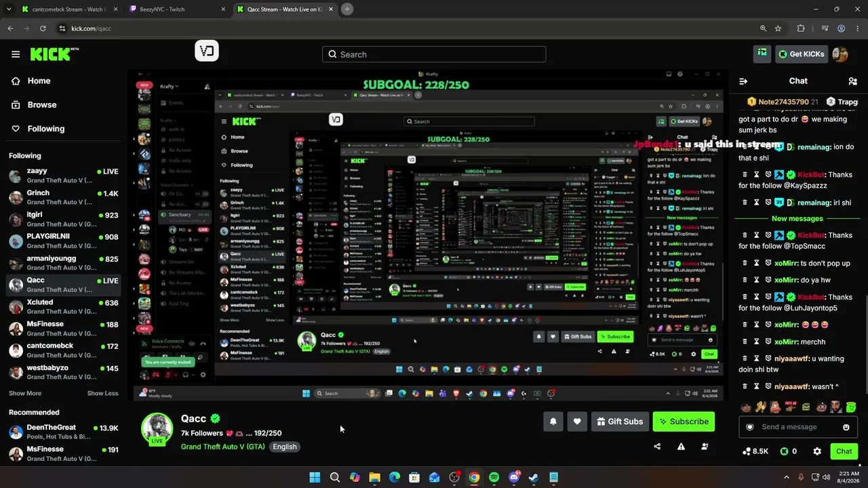Report the stream using warning icon
This screenshot has width=868, height=488.
pyautogui.click(x=681, y=447)
